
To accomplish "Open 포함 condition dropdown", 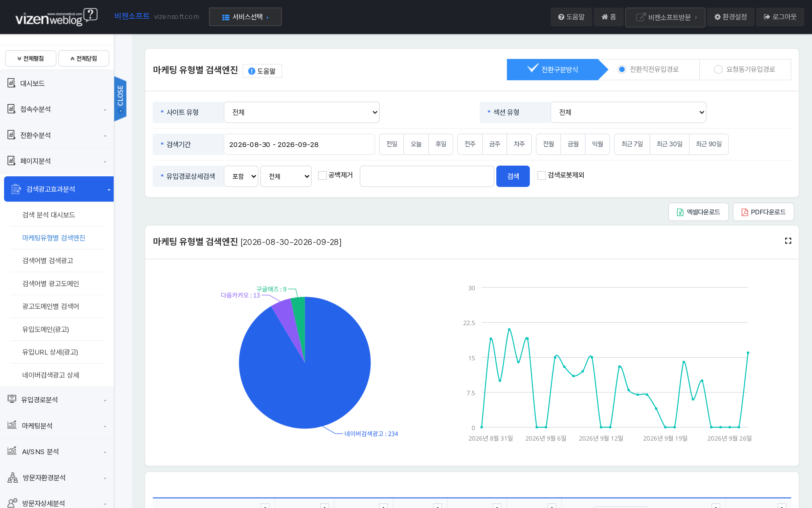I will tap(241, 176).
